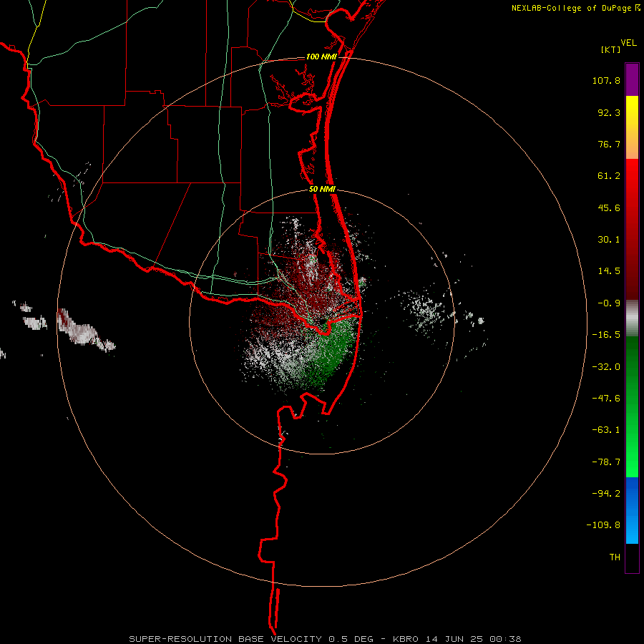Image resolution: width=644 pixels, height=644 pixels.
Task: Click the Super-Resolution Base Velocity caption
Action: [325, 639]
